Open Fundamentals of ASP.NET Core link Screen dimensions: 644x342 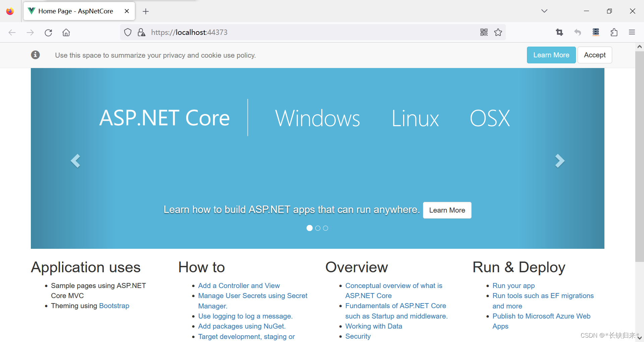coord(396,311)
